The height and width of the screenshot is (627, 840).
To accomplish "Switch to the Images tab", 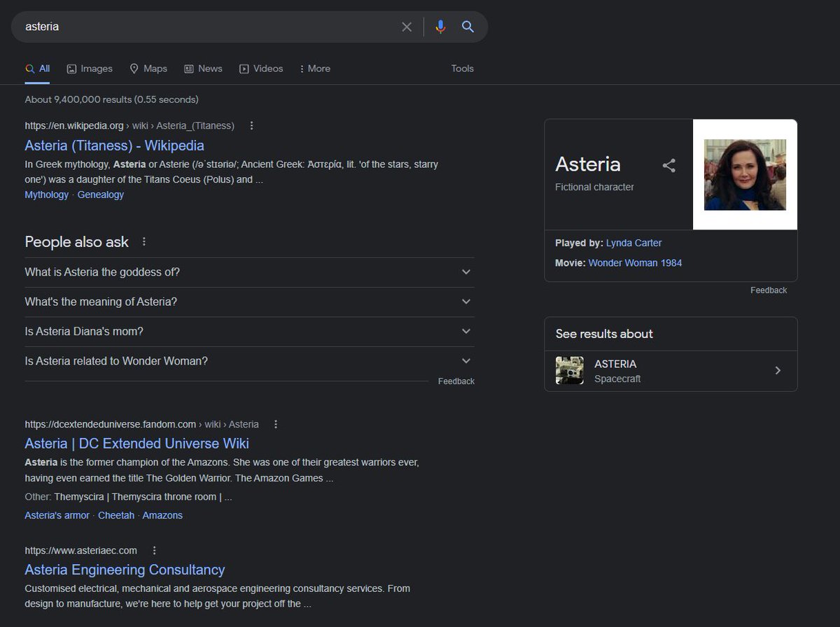I will click(90, 69).
